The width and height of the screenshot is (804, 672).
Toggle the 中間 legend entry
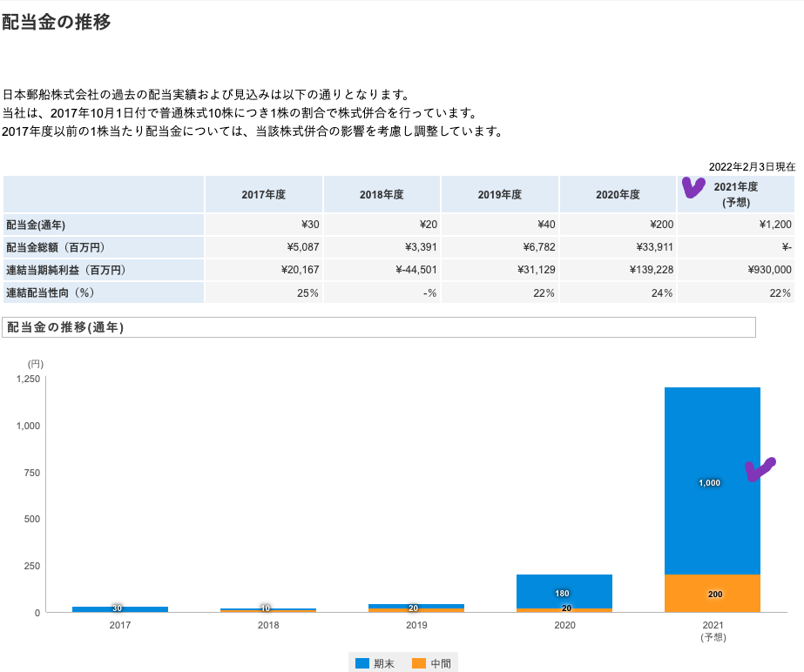(432, 663)
